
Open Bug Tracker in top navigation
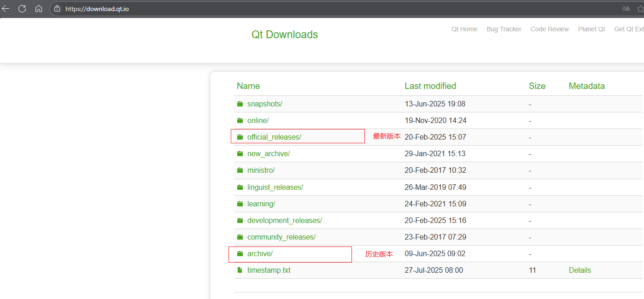tap(504, 29)
